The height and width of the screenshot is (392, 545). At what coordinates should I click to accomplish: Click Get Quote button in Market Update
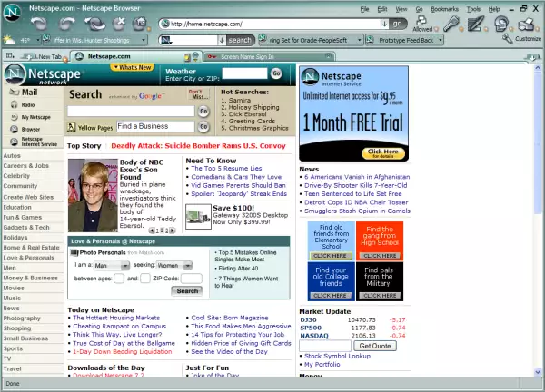pyautogui.click(x=374, y=346)
